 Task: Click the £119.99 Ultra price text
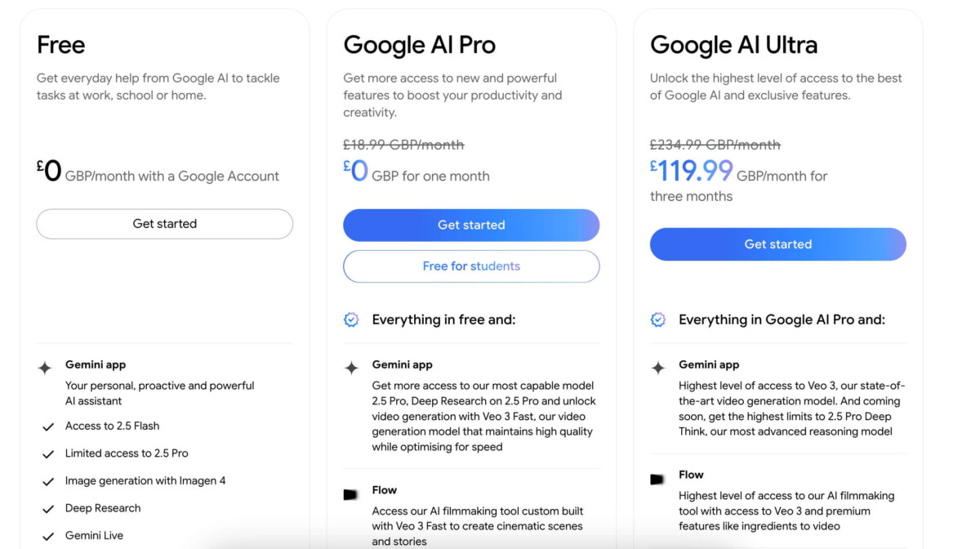coord(692,172)
